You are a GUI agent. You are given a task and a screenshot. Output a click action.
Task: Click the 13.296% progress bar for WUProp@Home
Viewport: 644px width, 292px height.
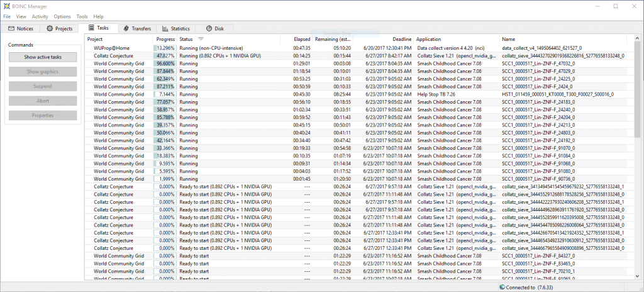(x=165, y=48)
